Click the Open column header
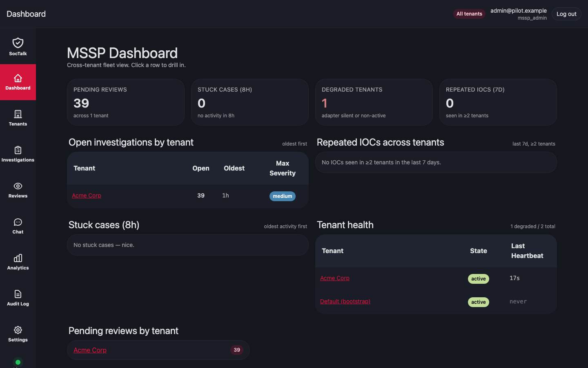 [201, 168]
